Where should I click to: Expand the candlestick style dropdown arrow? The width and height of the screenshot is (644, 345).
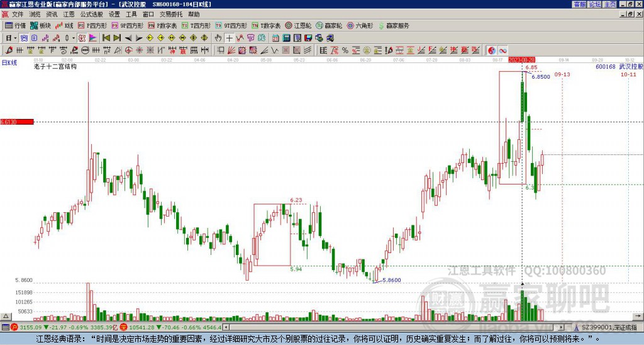tap(73, 38)
